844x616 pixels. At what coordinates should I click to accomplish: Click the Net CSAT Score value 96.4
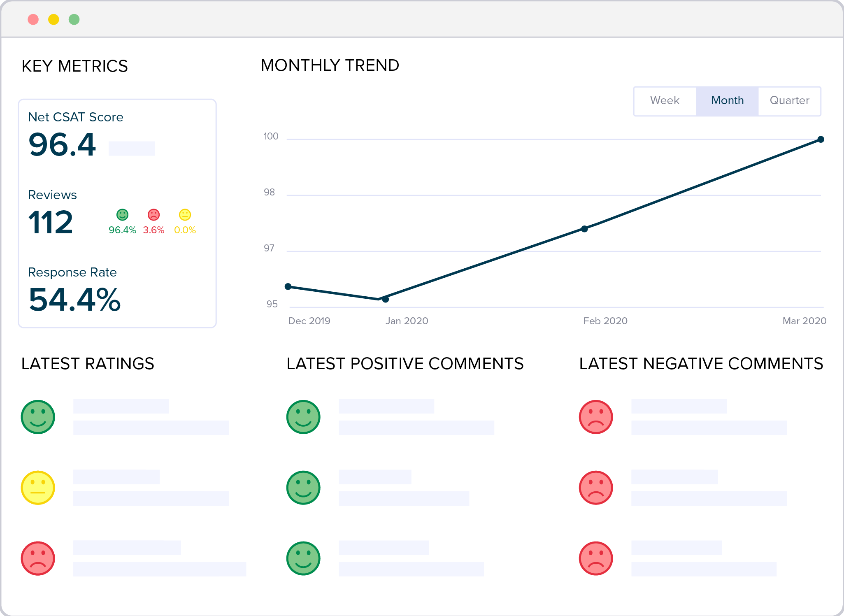coord(62,145)
